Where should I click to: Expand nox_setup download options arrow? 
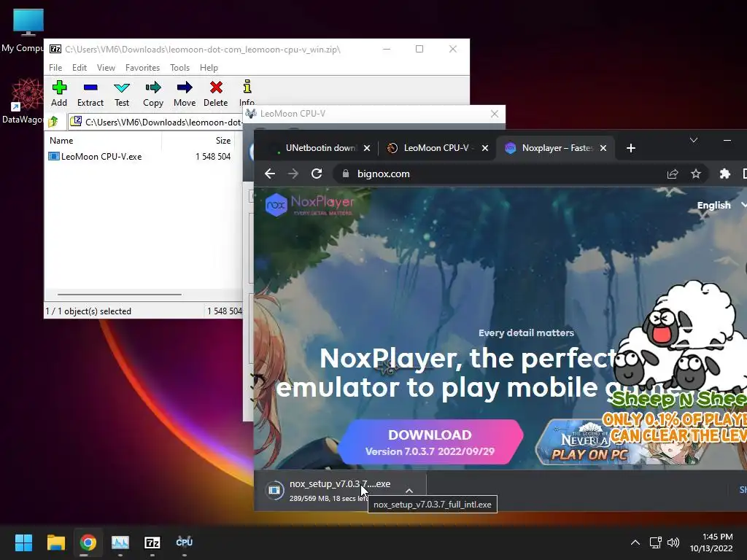409,491
